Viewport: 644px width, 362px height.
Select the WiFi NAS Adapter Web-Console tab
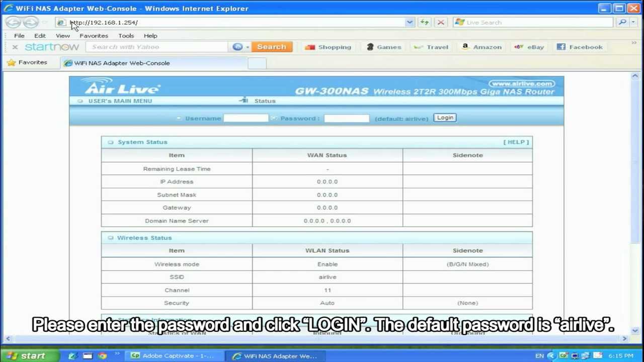[x=154, y=63]
